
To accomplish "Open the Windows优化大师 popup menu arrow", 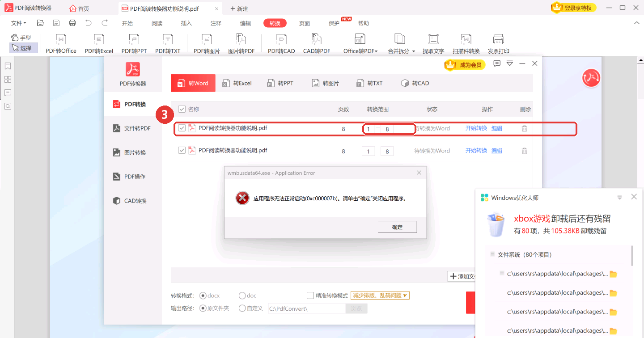I will click(620, 198).
